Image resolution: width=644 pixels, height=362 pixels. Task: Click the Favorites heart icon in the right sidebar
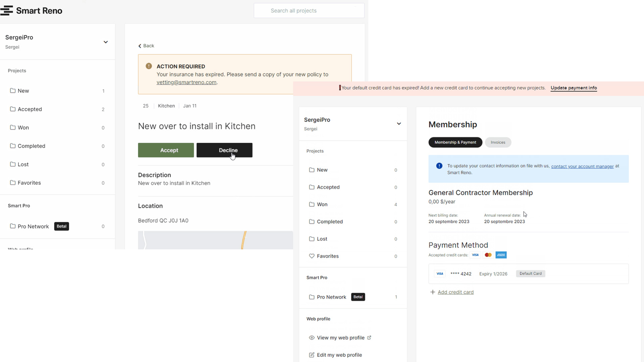312,256
